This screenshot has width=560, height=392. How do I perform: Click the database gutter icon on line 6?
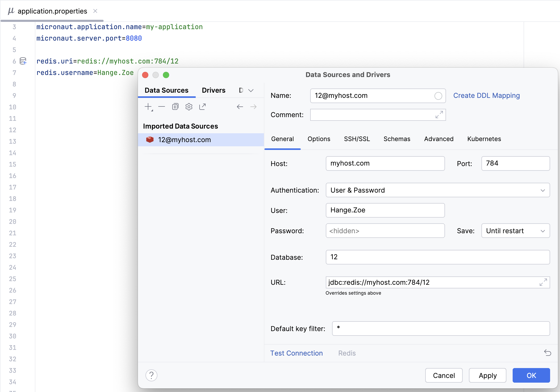pyautogui.click(x=23, y=61)
